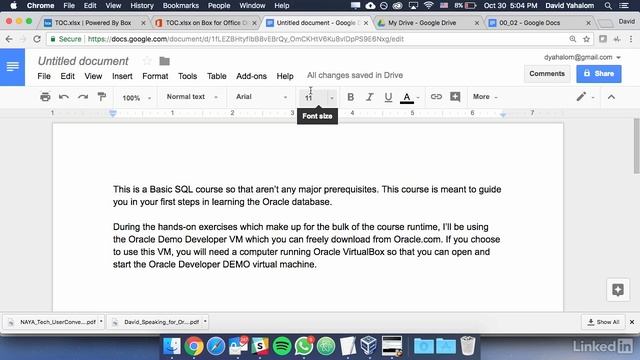Select the Paint format roller icon

tap(102, 97)
